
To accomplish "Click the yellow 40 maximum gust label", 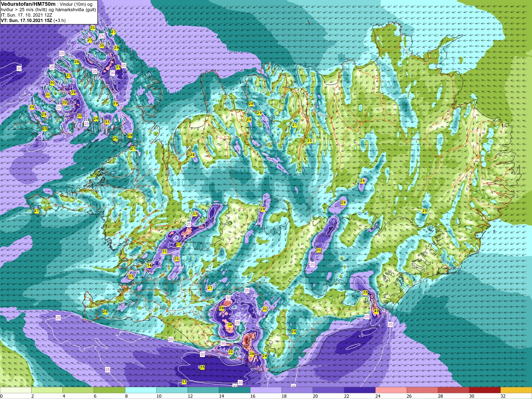I will point(376,311).
